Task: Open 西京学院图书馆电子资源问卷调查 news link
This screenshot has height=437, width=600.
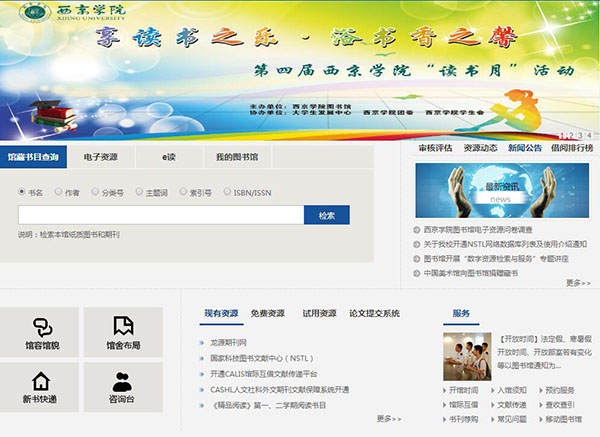Action: (x=478, y=230)
